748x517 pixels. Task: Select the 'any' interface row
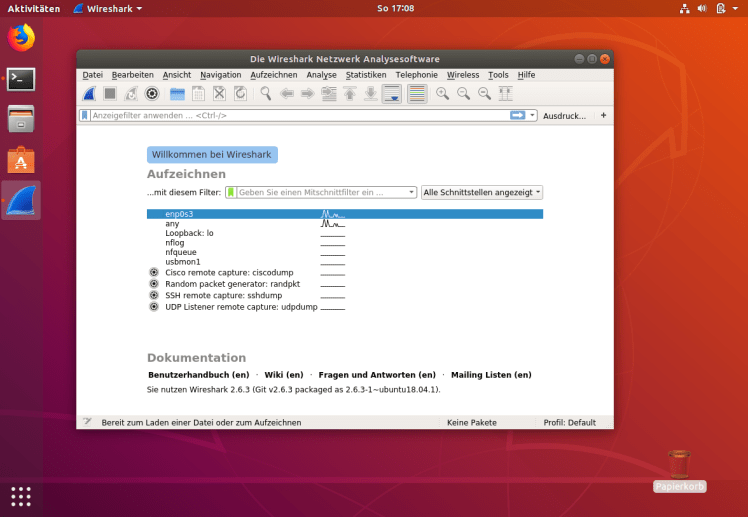(345, 223)
